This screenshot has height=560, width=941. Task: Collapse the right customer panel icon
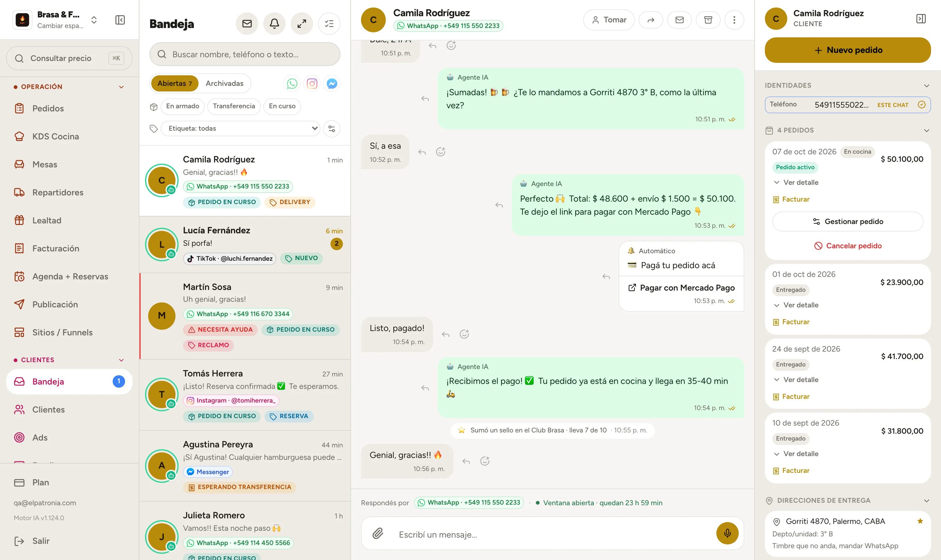click(x=920, y=18)
